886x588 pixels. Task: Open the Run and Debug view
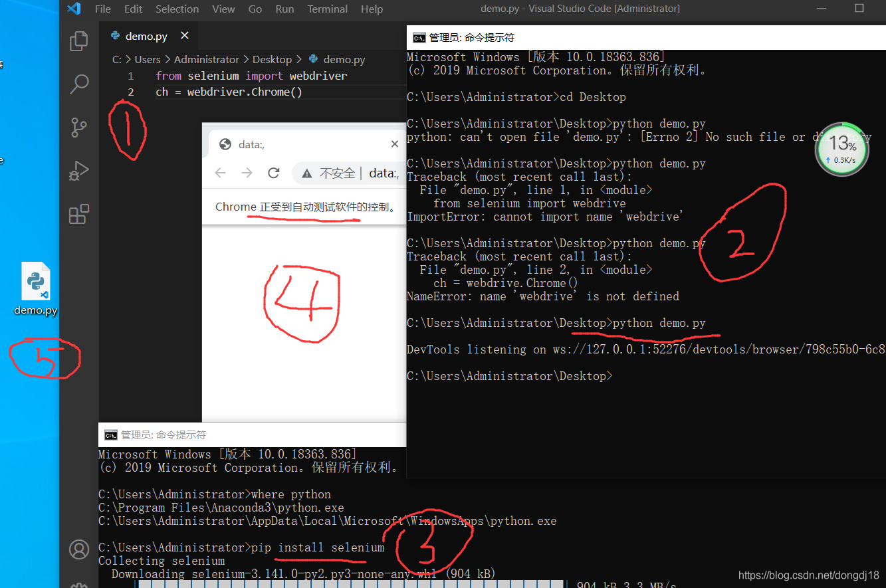tap(79, 171)
